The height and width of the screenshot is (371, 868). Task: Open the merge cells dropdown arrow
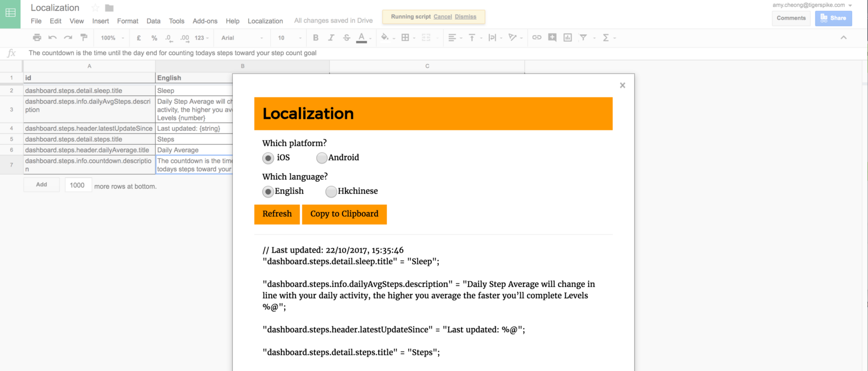coord(437,38)
